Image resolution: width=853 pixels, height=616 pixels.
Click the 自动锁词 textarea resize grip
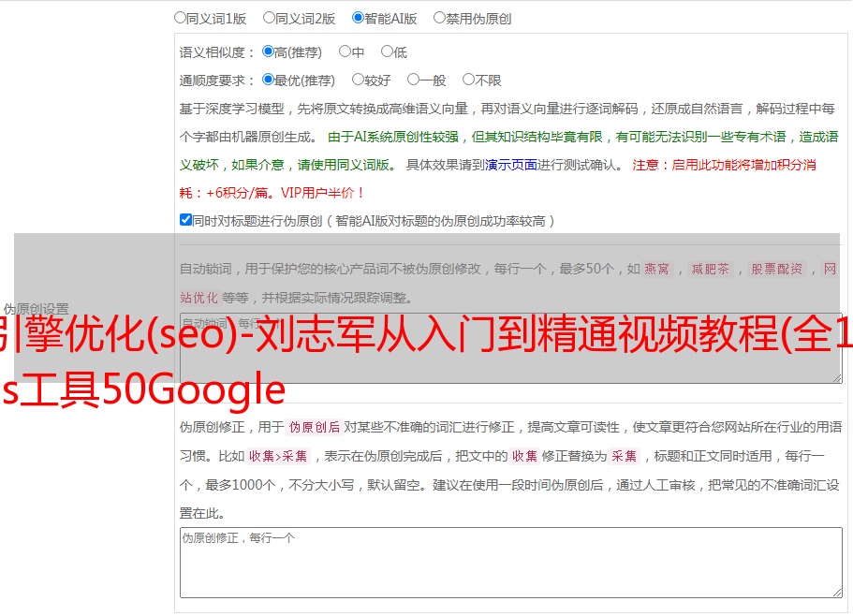point(837,378)
